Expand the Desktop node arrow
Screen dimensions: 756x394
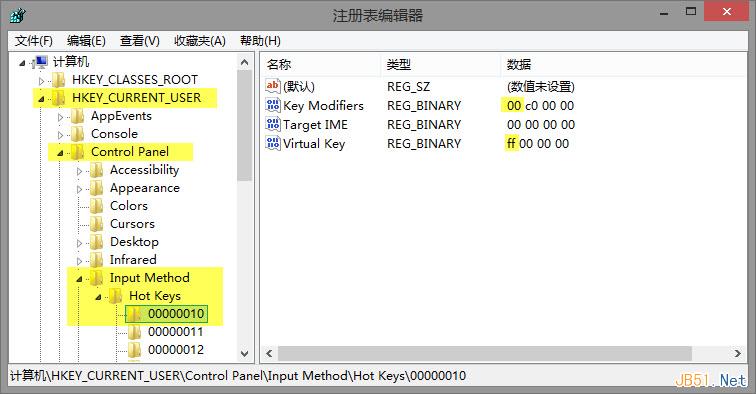80,243
